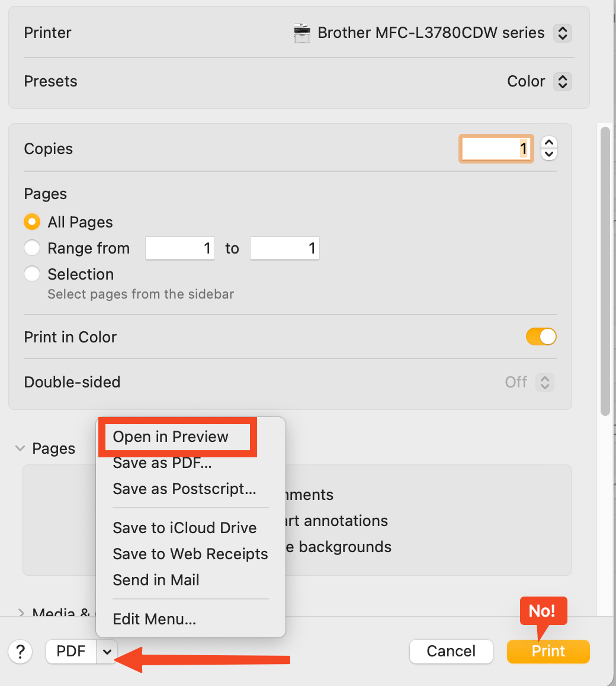Screen dimensions: 616x686
Task: Toggle the Print in Color switch
Action: tap(541, 337)
